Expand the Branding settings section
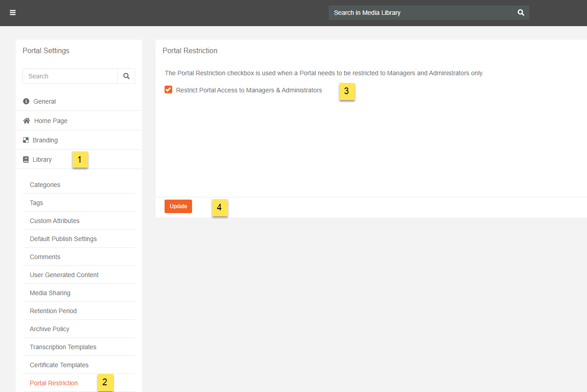Viewport: 587px width, 392px height. (x=45, y=140)
